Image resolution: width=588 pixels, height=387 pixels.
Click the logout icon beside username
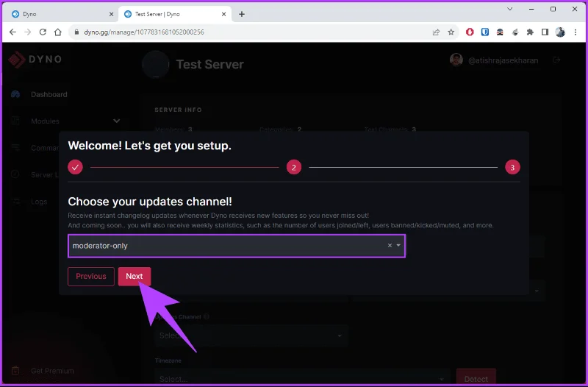[556, 60]
